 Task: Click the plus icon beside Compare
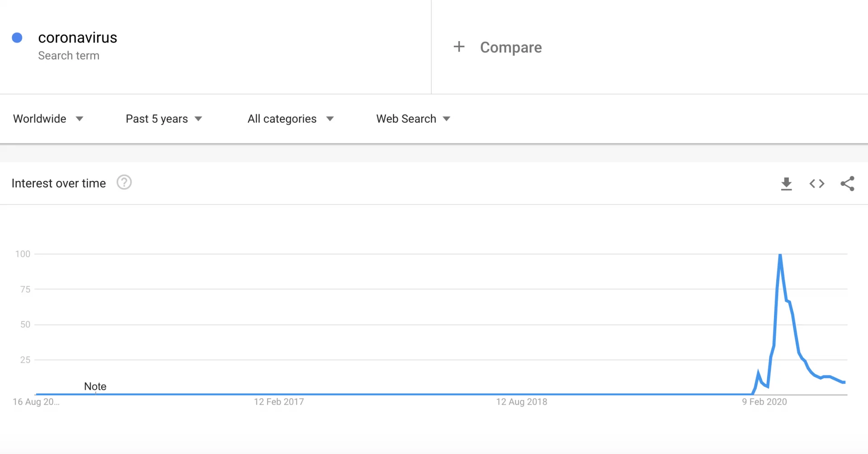(x=459, y=47)
